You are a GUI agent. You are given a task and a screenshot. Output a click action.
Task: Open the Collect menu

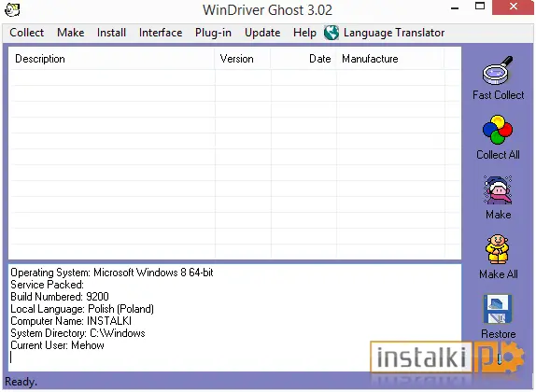click(27, 33)
